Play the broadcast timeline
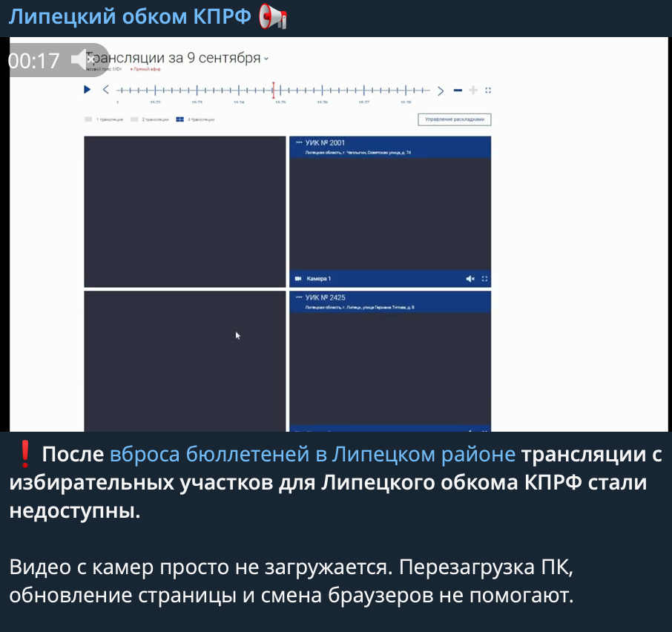 click(87, 90)
